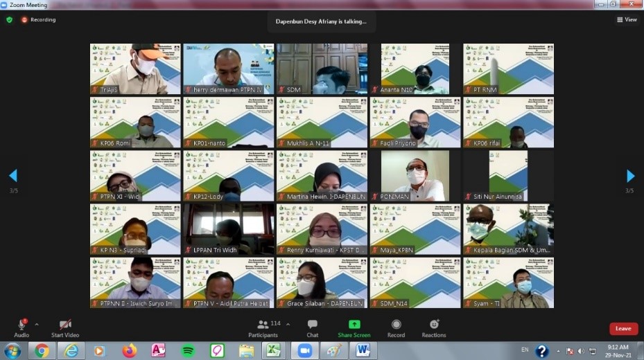
Task: Open Firefox from the taskbar
Action: click(129, 351)
